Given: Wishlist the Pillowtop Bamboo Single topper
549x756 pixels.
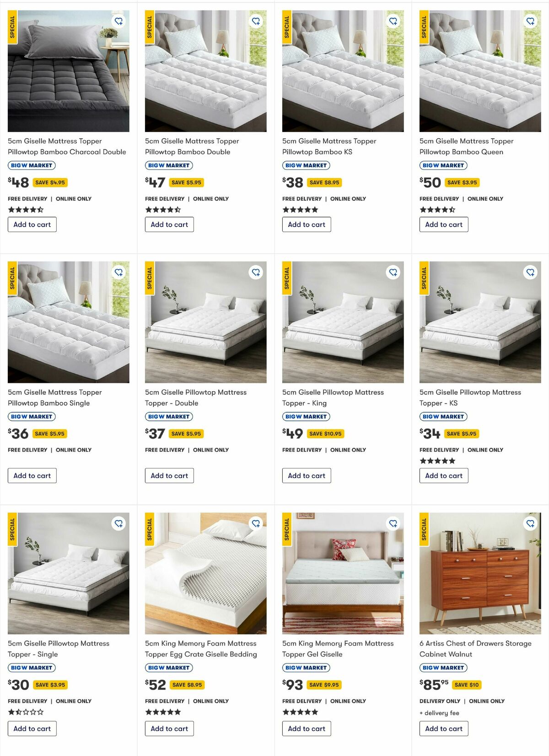Looking at the screenshot, I should (x=118, y=272).
